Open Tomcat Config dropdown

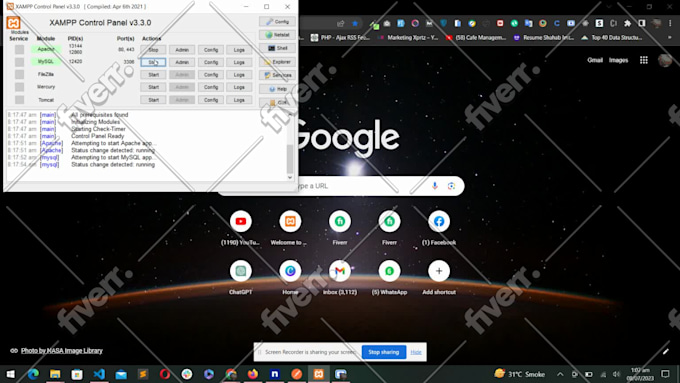pyautogui.click(x=211, y=100)
